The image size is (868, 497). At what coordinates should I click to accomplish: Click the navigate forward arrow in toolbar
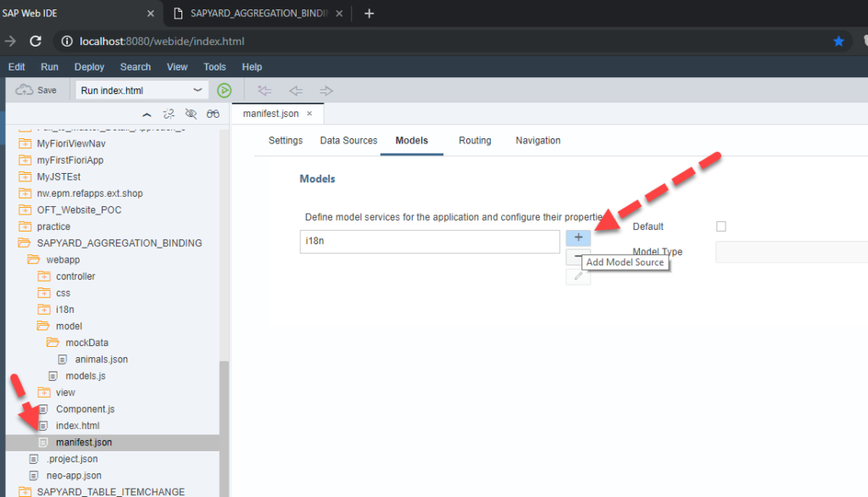click(x=326, y=90)
